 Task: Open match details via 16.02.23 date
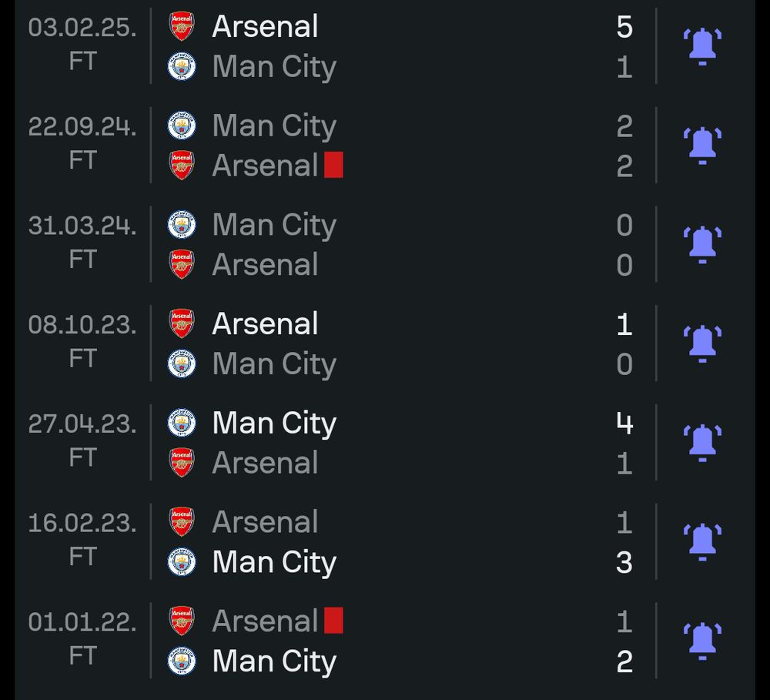point(82,523)
